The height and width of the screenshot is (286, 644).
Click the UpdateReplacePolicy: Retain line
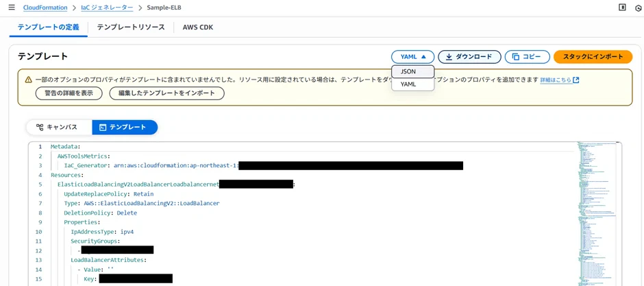click(109, 193)
